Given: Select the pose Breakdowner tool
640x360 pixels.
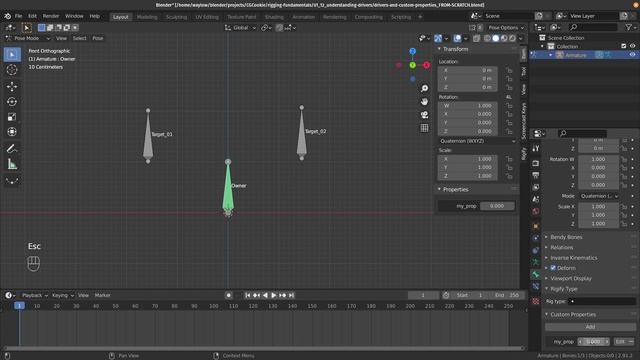Looking at the screenshot, I should 12,181.
